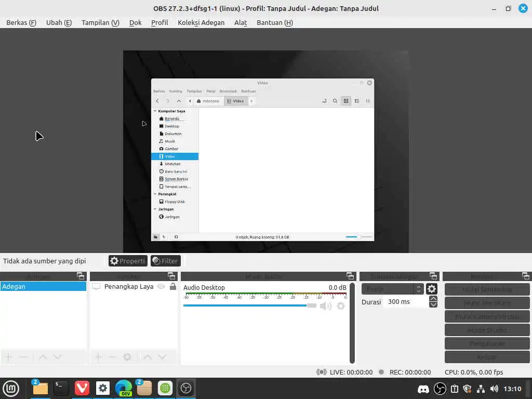This screenshot has height=399, width=532.
Task: Move the source up in list
Action: point(147,357)
